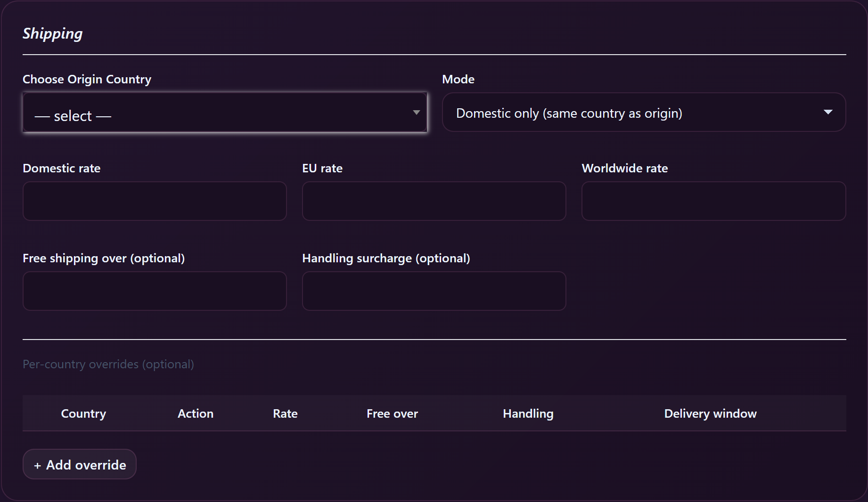Click the Worldwide rate input field
The width and height of the screenshot is (868, 502).
tap(713, 201)
